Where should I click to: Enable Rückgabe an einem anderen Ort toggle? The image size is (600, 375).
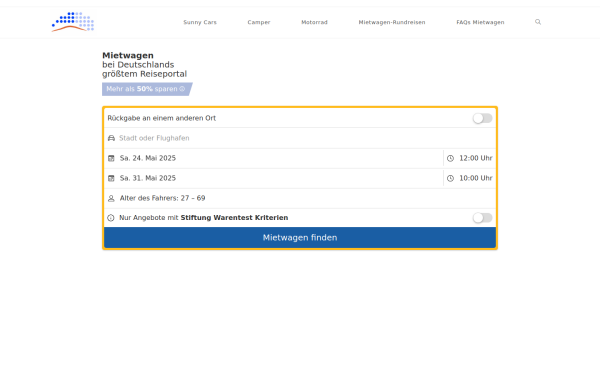(x=482, y=118)
